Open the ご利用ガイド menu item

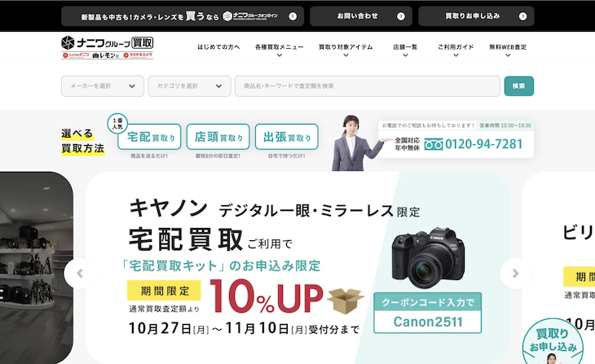[x=456, y=47]
